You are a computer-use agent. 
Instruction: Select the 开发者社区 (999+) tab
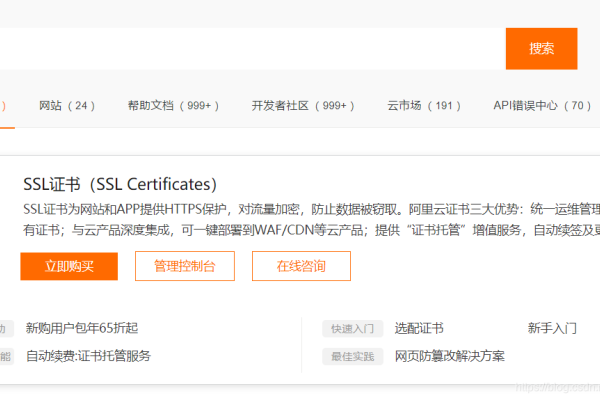303,105
